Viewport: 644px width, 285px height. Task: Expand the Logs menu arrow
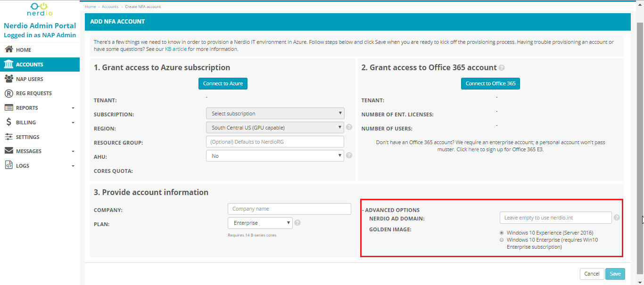tap(73, 166)
